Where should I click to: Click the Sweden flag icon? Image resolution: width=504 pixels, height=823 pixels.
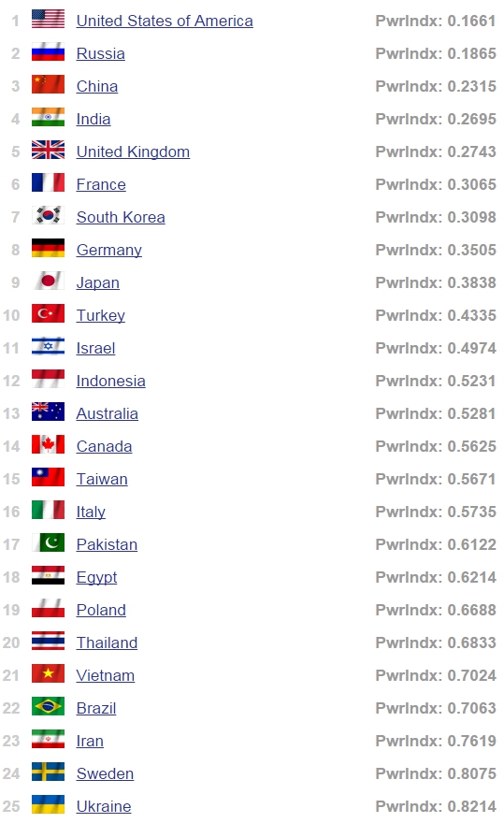click(x=48, y=772)
